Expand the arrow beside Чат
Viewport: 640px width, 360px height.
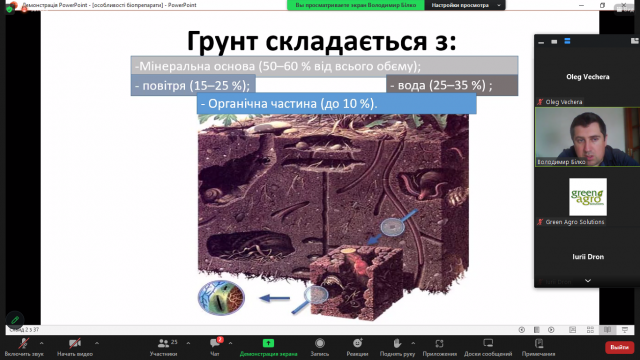pyautogui.click(x=230, y=343)
